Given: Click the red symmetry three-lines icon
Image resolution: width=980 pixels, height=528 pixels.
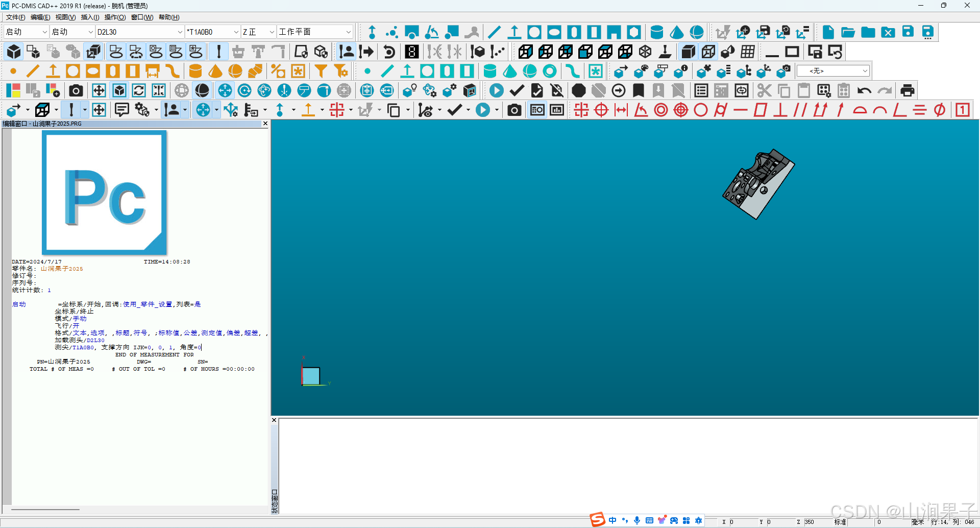Looking at the screenshot, I should tap(920, 110).
